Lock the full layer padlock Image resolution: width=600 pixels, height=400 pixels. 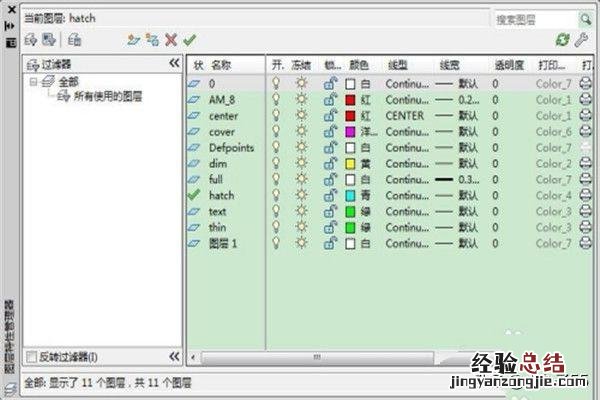point(331,179)
